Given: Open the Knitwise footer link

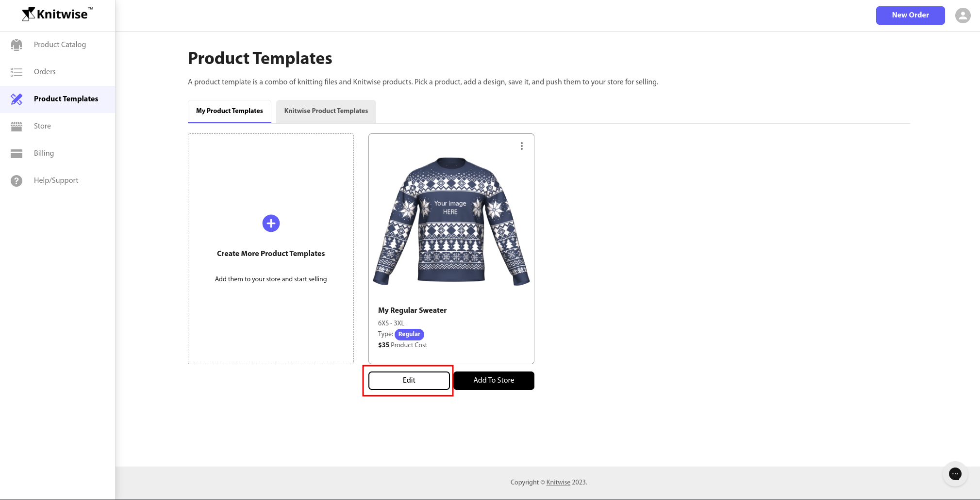Looking at the screenshot, I should (x=558, y=482).
